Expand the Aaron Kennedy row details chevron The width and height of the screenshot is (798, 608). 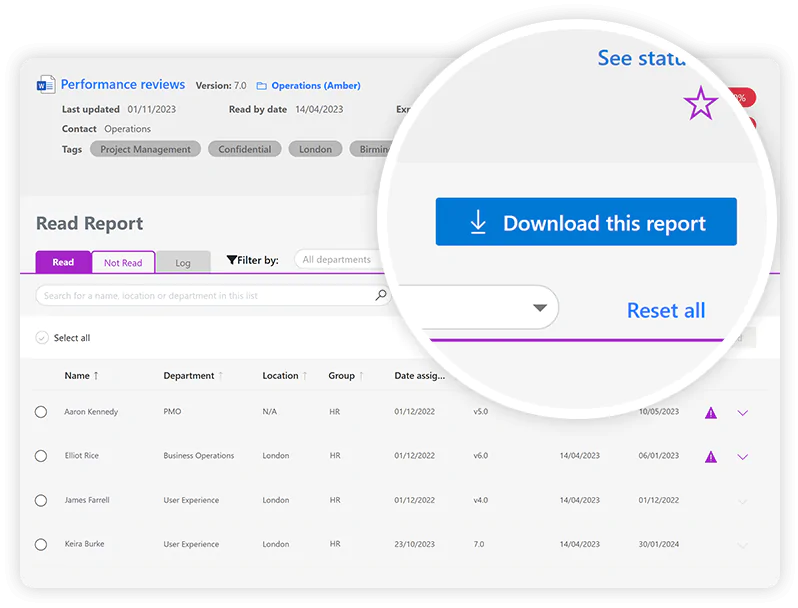742,412
